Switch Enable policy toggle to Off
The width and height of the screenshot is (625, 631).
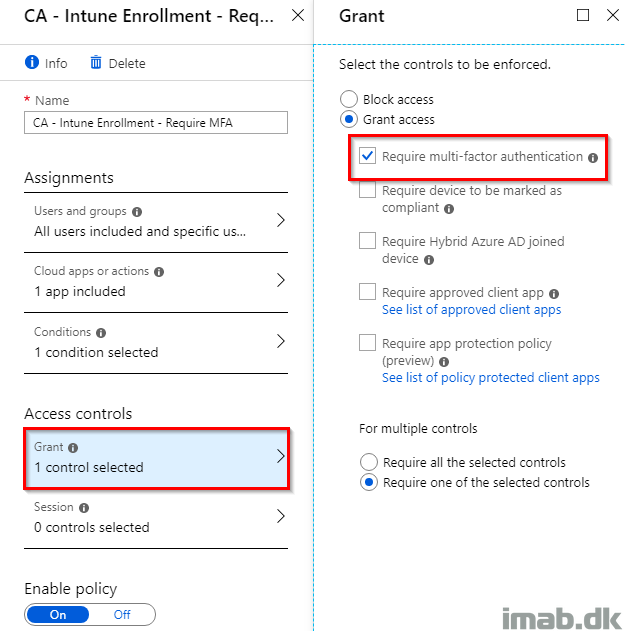tap(122, 615)
